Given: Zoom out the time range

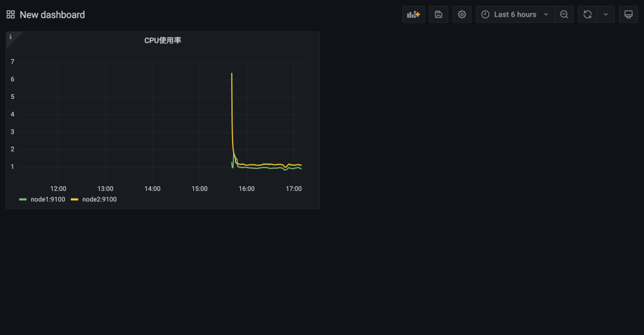Looking at the screenshot, I should (564, 14).
